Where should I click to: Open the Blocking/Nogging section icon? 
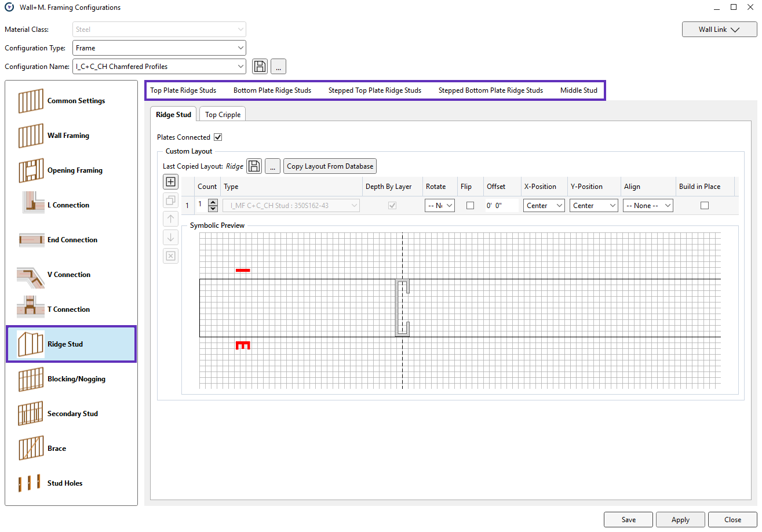[x=31, y=379]
